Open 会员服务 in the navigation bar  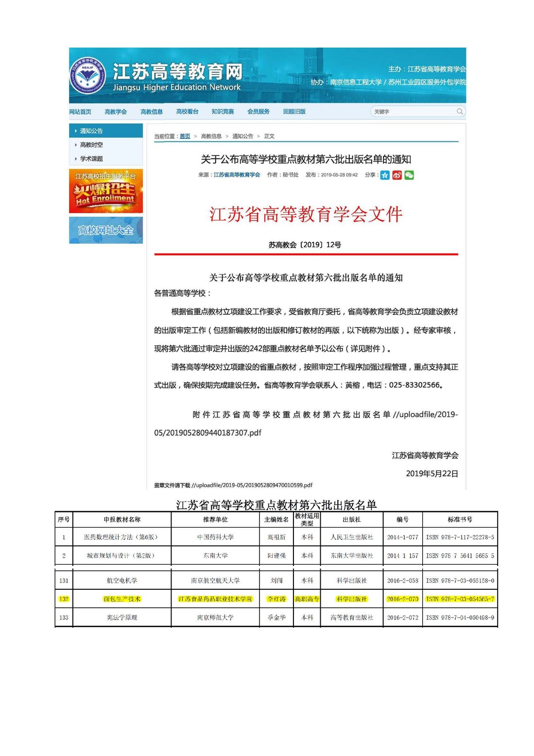coord(258,112)
